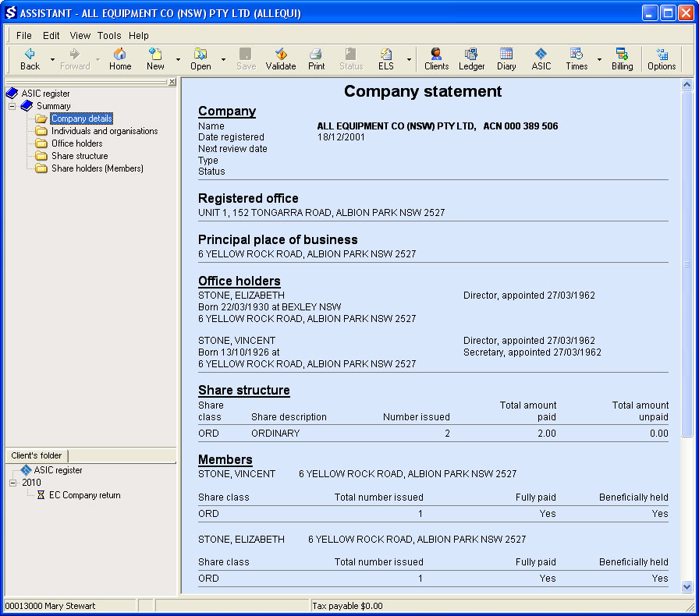The width and height of the screenshot is (699, 616).
Task: Follow the Office holders heading link
Action: [240, 281]
